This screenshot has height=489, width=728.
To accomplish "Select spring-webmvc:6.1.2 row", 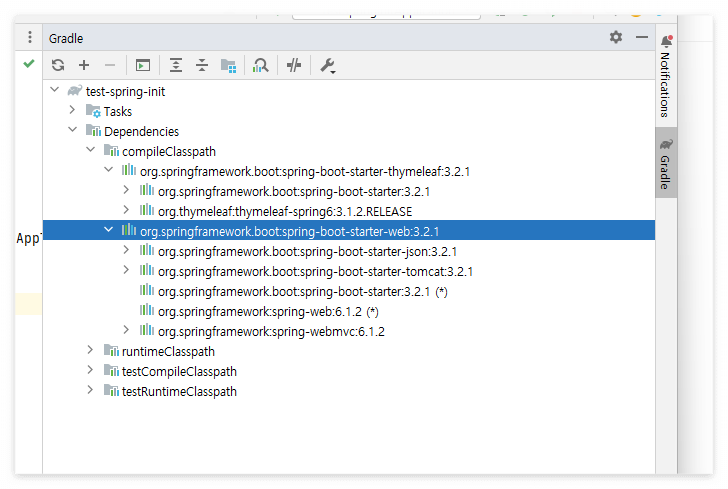I will pyautogui.click(x=349, y=331).
